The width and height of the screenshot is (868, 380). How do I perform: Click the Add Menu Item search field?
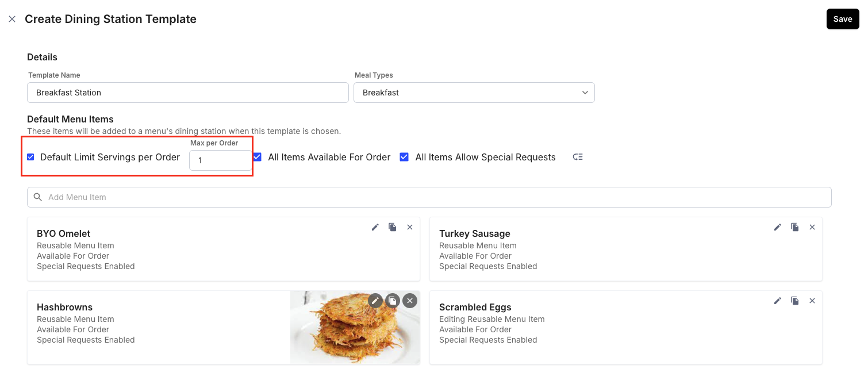point(429,197)
